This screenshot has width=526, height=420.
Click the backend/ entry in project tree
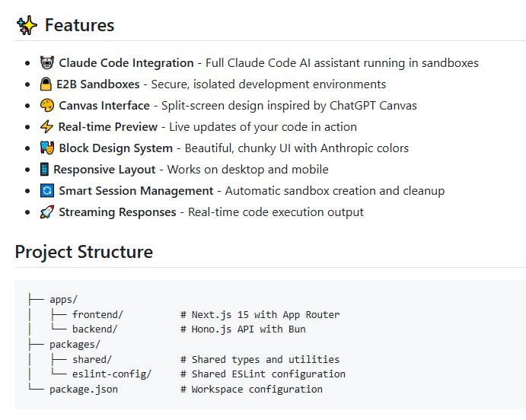pos(94,329)
